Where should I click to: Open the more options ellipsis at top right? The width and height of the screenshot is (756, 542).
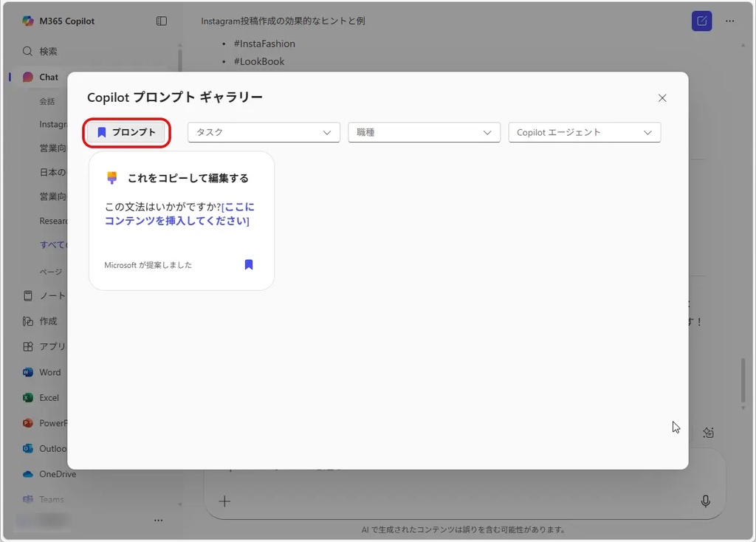coord(730,21)
